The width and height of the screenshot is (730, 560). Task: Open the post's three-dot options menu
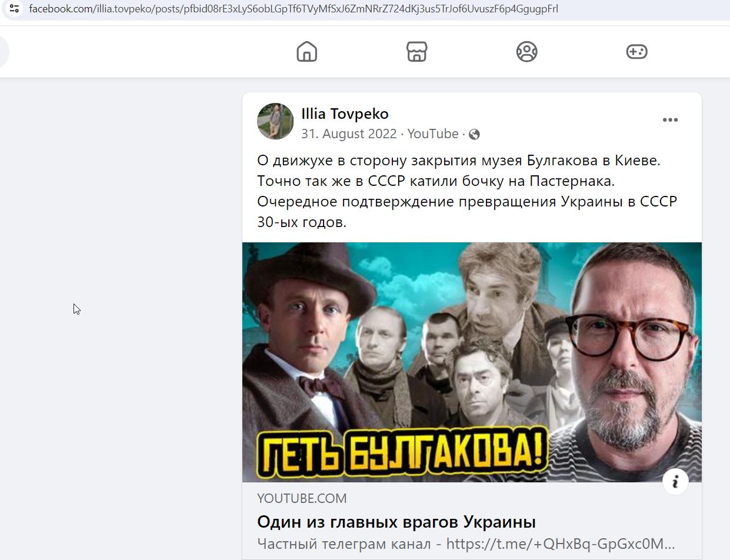point(670,120)
